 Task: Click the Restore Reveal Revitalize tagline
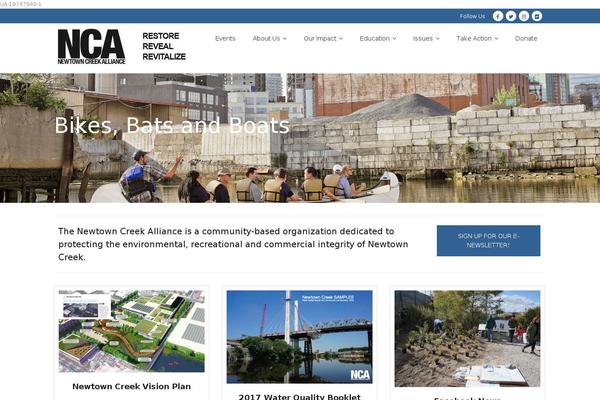(164, 46)
